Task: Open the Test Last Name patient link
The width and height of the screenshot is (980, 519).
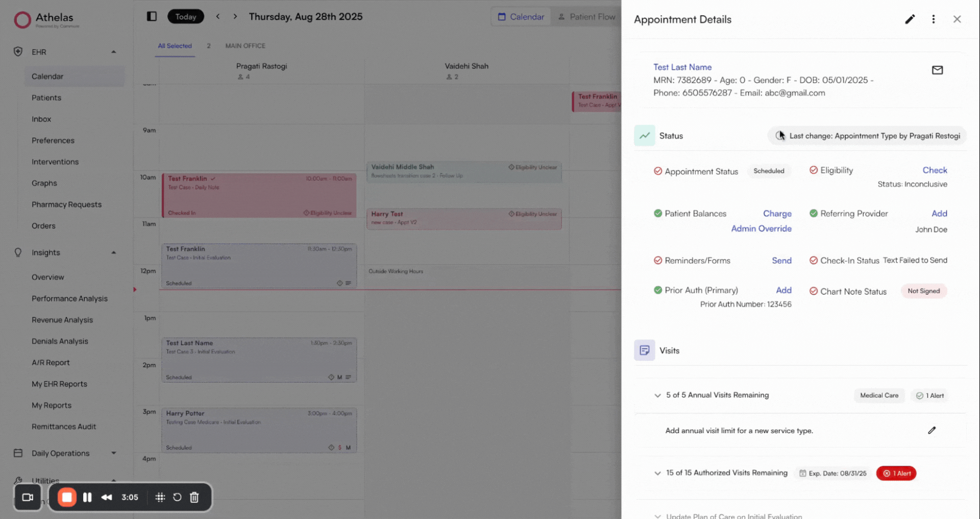Action: pos(682,67)
